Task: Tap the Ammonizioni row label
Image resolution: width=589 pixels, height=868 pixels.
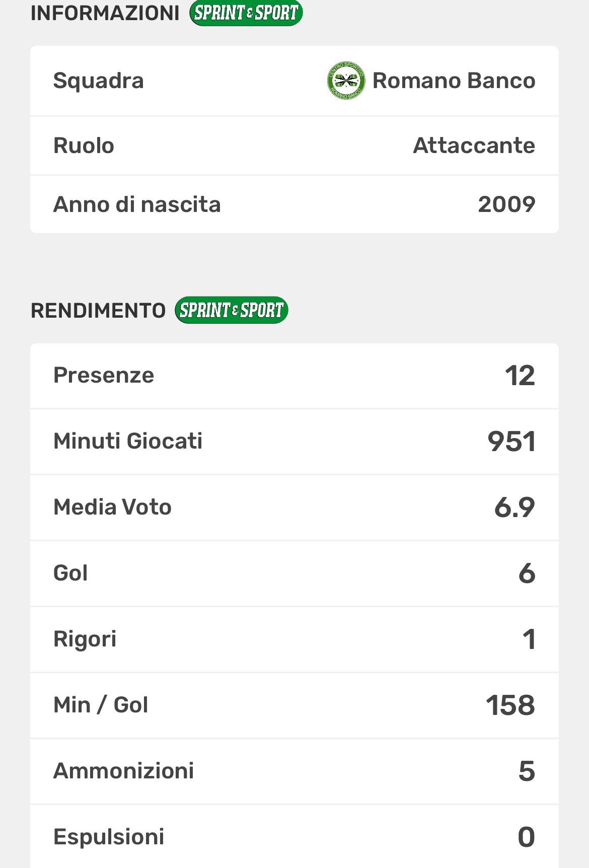Action: [x=124, y=771]
